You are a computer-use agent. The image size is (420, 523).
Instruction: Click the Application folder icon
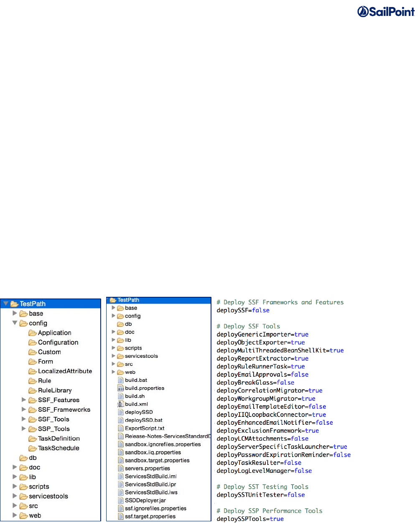click(x=33, y=333)
